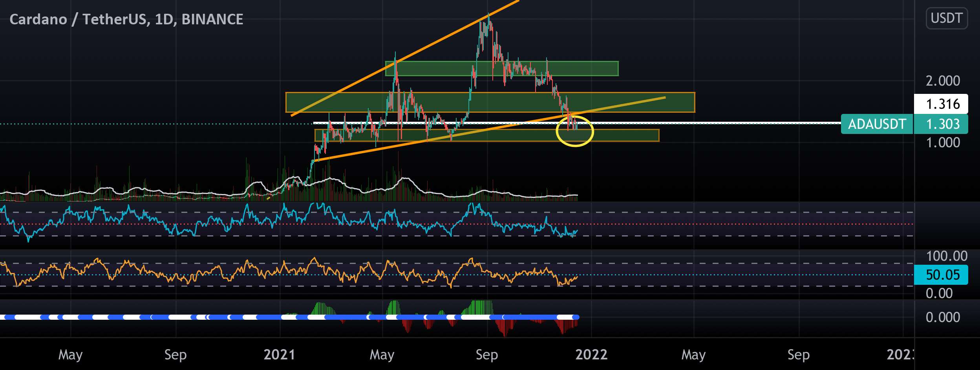Select the Cardano / TetherUS chart title

tap(126, 19)
